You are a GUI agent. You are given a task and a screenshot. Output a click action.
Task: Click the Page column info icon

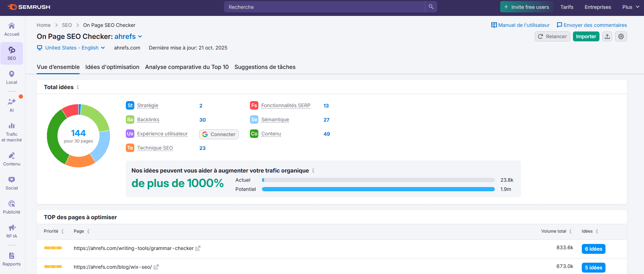pos(88,231)
